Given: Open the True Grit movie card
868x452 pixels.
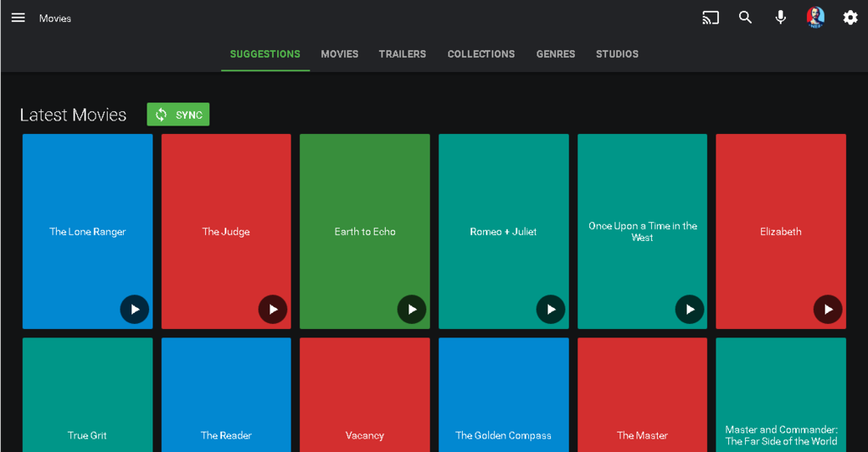Looking at the screenshot, I should 87,399.
